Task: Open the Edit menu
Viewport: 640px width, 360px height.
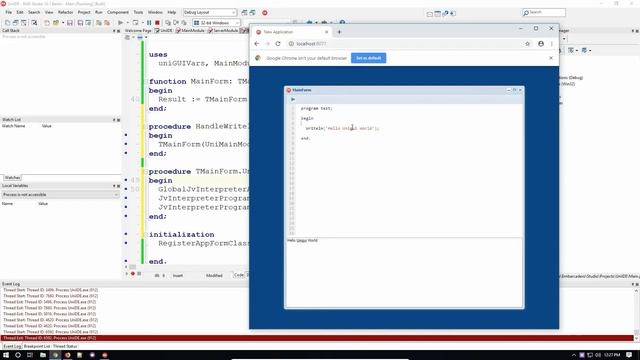Action: [20, 13]
